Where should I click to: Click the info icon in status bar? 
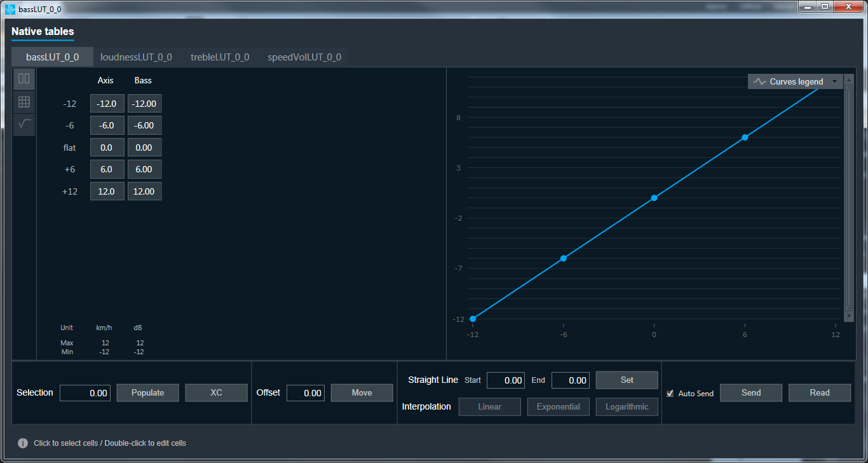click(x=23, y=443)
